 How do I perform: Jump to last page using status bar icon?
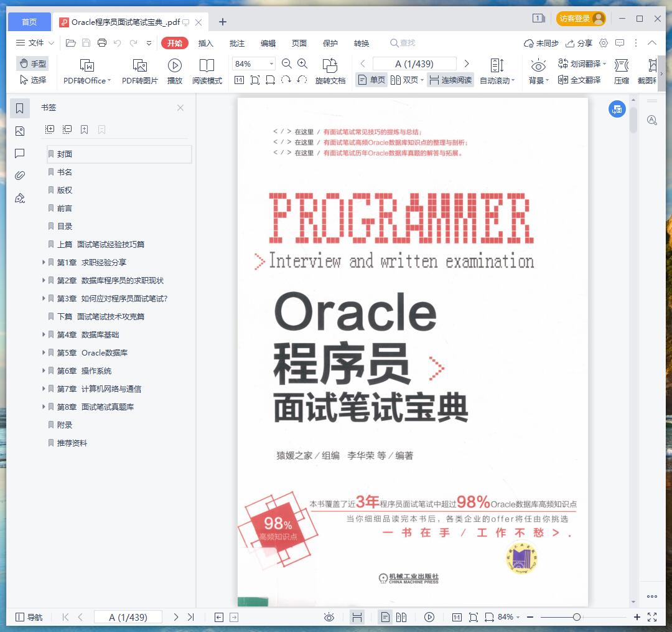click(x=191, y=617)
